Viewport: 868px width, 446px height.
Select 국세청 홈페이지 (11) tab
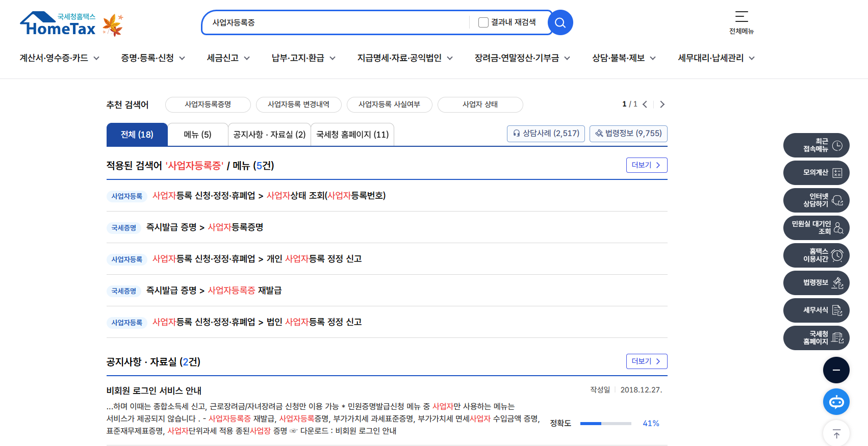(x=352, y=135)
